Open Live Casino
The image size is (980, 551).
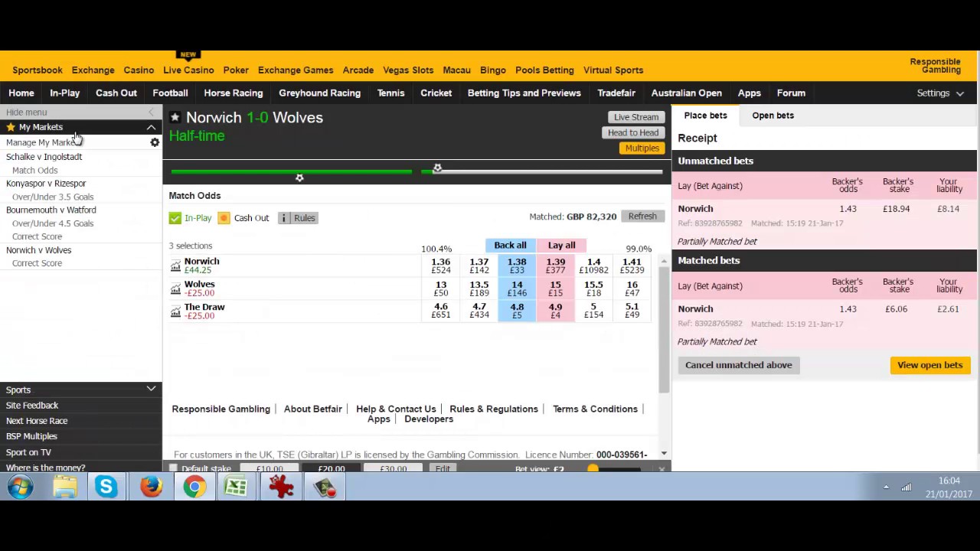pyautogui.click(x=188, y=70)
